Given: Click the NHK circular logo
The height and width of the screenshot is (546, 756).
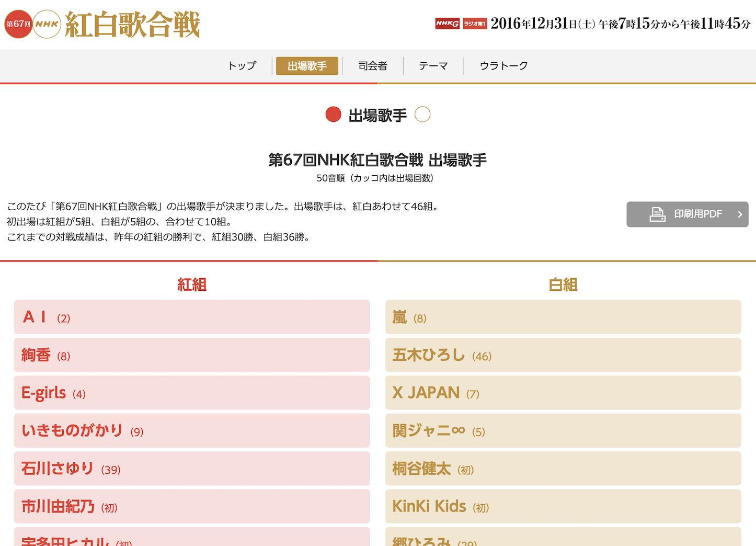Looking at the screenshot, I should pyautogui.click(x=47, y=24).
